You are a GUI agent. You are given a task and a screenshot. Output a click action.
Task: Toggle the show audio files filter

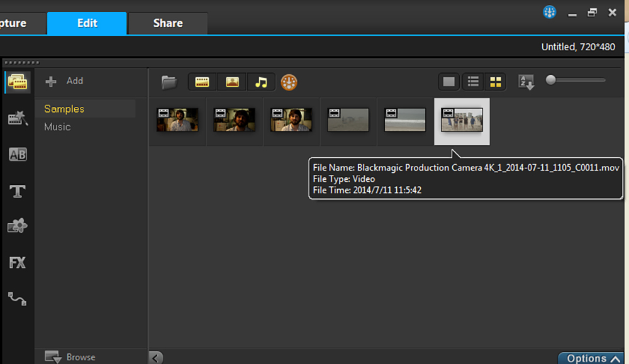point(261,82)
